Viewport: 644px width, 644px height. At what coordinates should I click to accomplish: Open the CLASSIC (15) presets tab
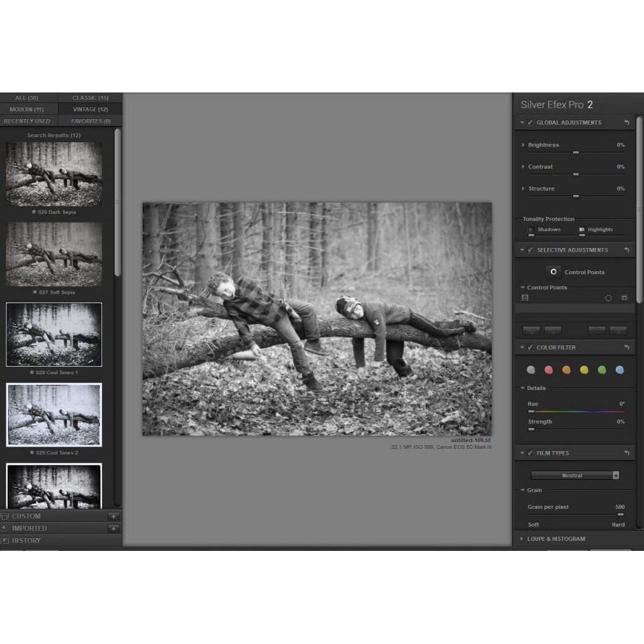91,97
